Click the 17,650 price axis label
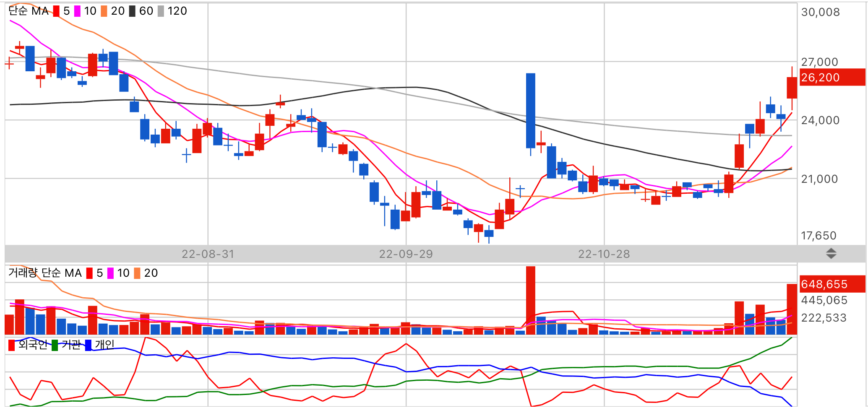Viewport: 868px width, 413px height. pyautogui.click(x=819, y=236)
